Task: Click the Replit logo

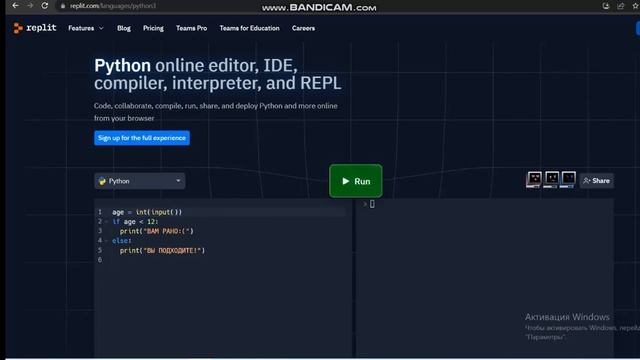Action: tap(35, 28)
